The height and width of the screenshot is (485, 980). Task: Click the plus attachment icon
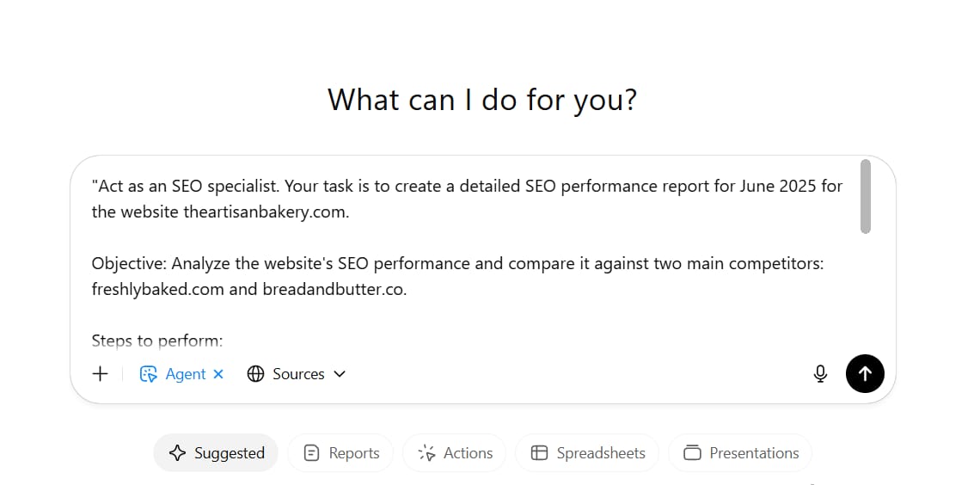[x=100, y=374]
